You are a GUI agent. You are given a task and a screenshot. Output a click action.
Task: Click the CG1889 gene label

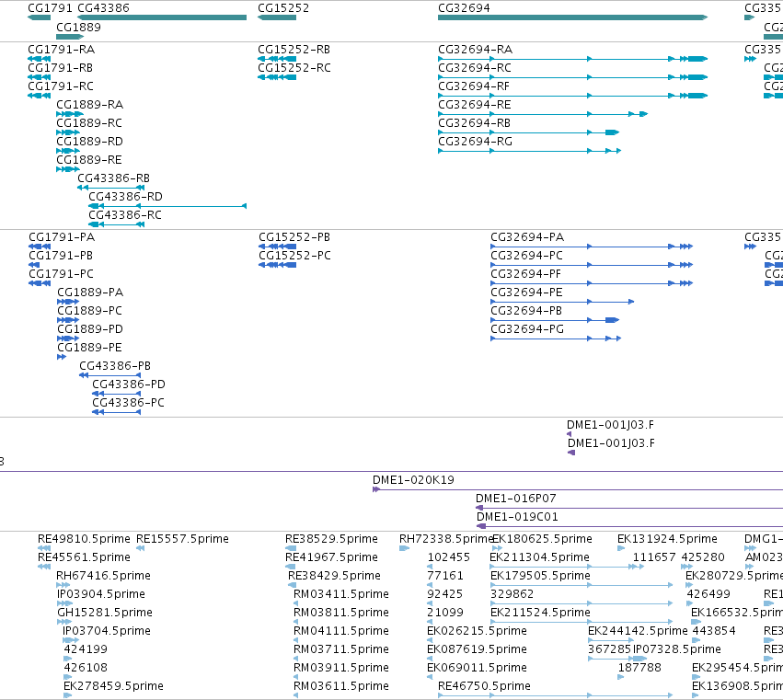coord(78,27)
